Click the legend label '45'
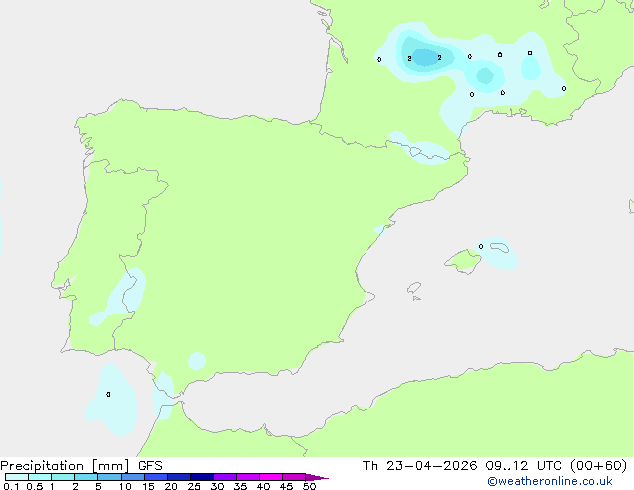Image resolution: width=634 pixels, height=490 pixels. (x=286, y=486)
